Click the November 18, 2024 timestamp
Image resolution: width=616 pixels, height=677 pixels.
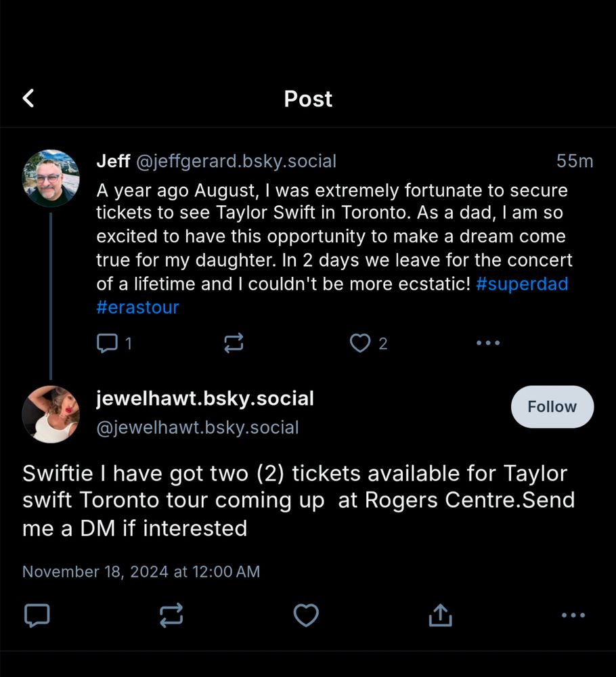(x=141, y=571)
